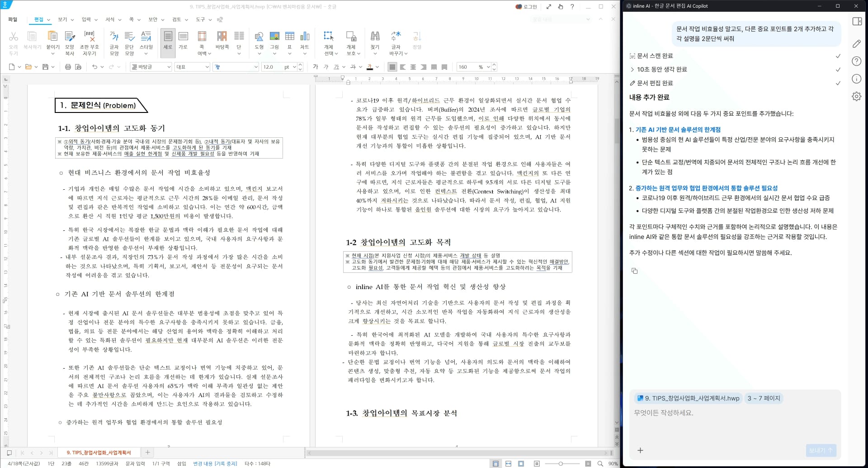The height and width of the screenshot is (468, 868).
Task: Insert a chart with the 차트 icon
Action: [x=305, y=41]
